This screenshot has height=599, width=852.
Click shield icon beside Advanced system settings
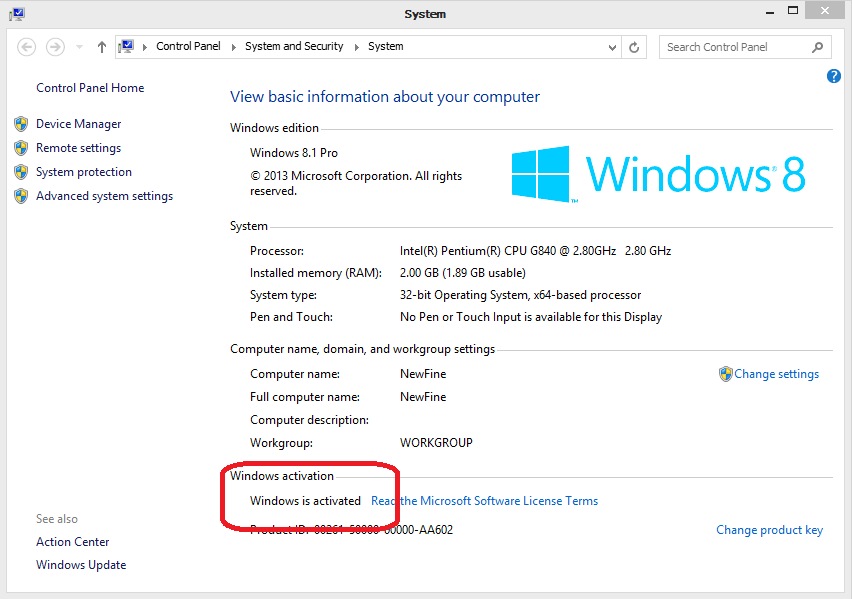pos(21,196)
